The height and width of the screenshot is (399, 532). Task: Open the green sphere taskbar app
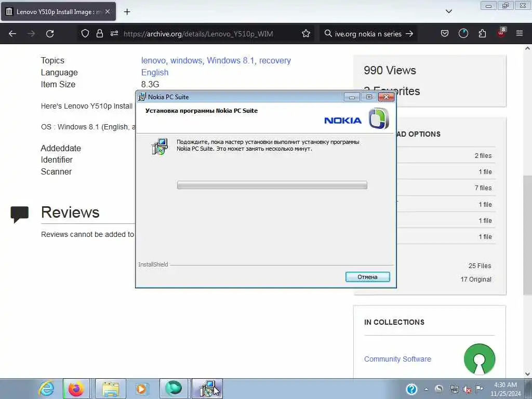(x=174, y=389)
